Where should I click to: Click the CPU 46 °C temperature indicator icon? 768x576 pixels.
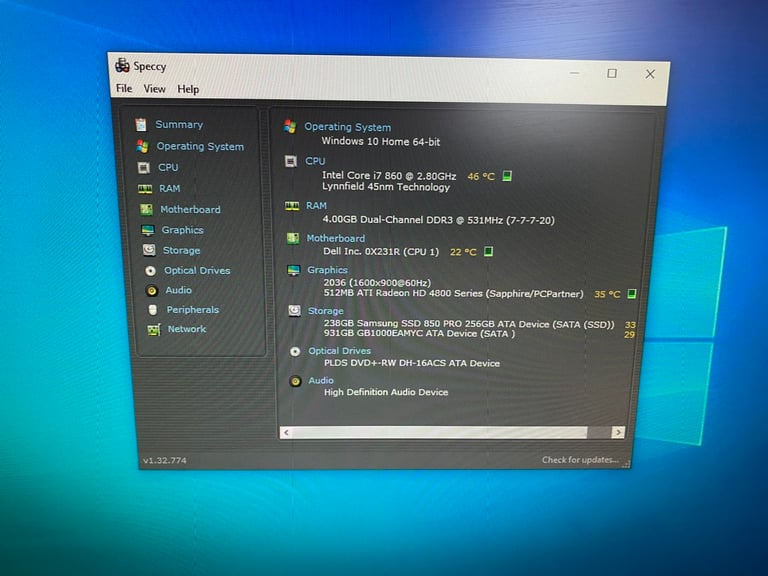click(507, 176)
